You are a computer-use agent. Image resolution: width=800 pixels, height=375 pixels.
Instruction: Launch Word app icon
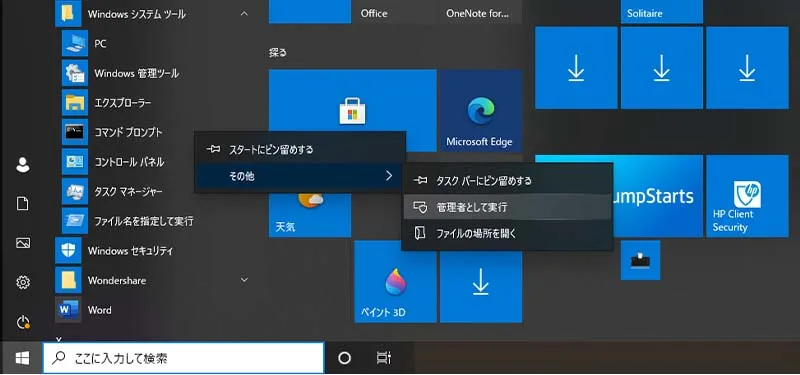68,310
